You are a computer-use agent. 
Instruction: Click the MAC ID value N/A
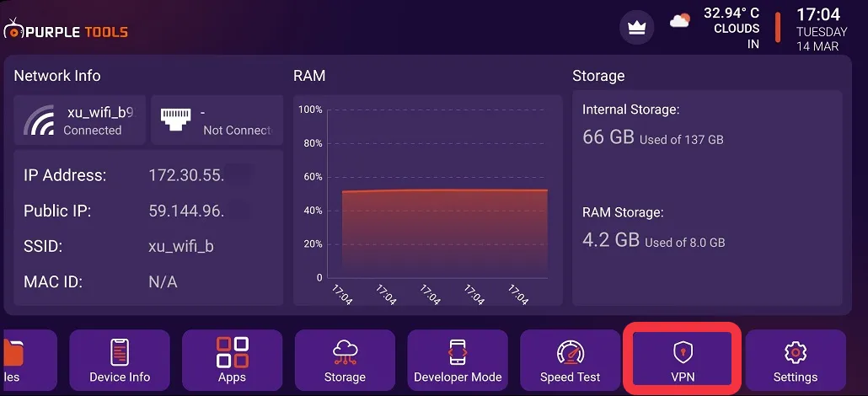tap(163, 282)
